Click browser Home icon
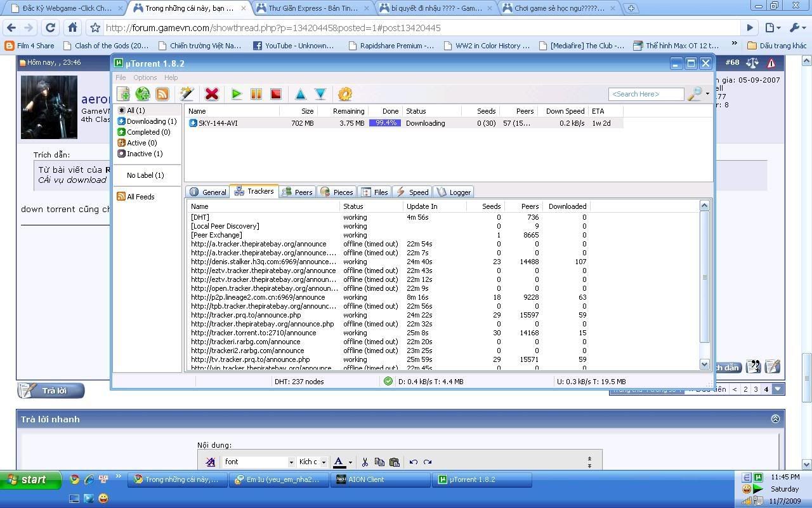The width and height of the screenshot is (812, 508). (x=72, y=28)
